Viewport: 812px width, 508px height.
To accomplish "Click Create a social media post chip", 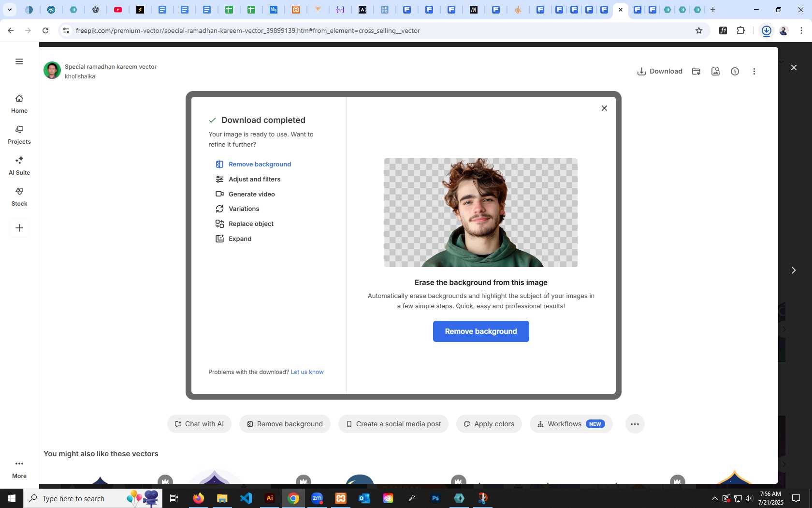I will (393, 424).
